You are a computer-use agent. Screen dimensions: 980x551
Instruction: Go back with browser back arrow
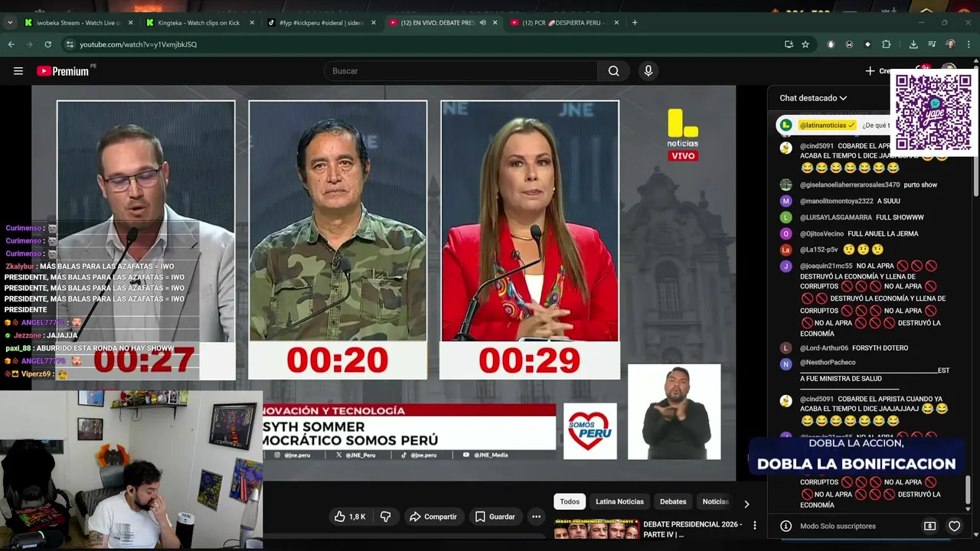point(11,44)
